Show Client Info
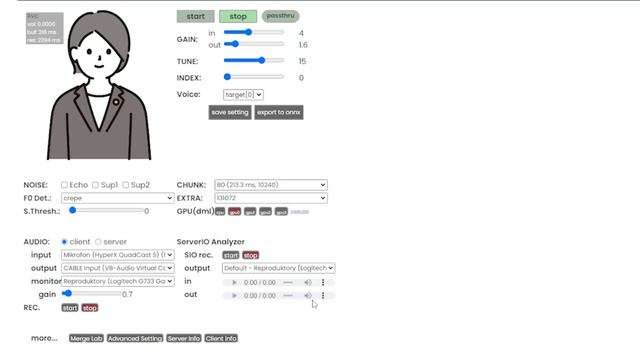The height and width of the screenshot is (360, 640). [221, 338]
